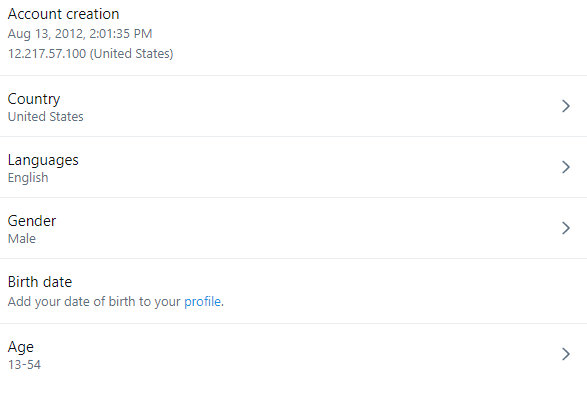Image resolution: width=587 pixels, height=393 pixels.
Task: Click the 13-54 value under Age
Action: click(24, 365)
